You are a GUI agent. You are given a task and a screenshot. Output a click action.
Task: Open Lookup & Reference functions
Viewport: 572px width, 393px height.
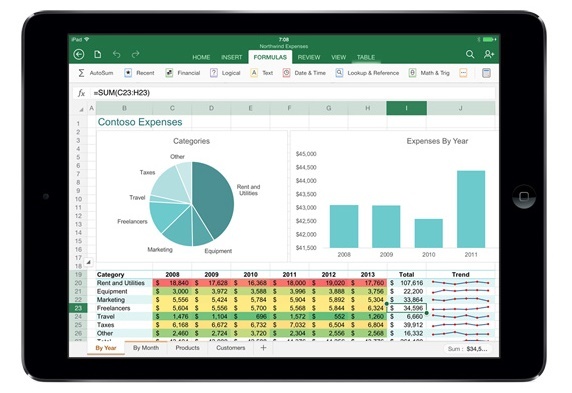[x=367, y=73]
